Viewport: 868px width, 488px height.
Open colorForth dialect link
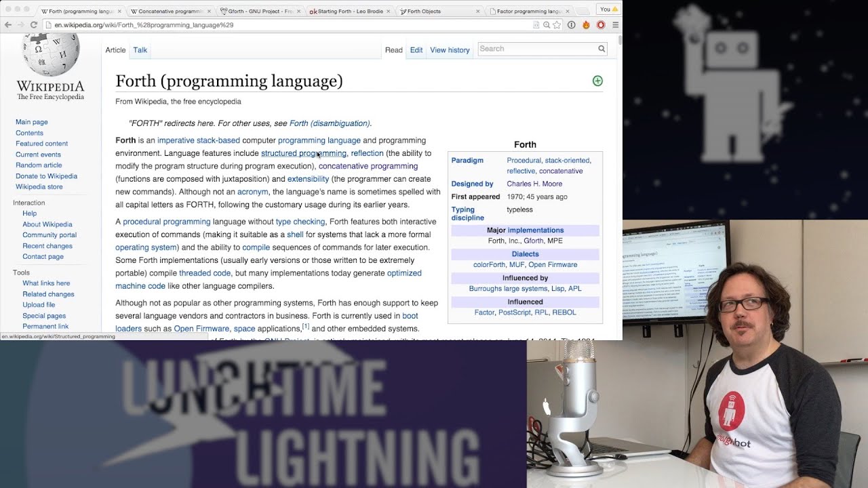click(x=489, y=264)
